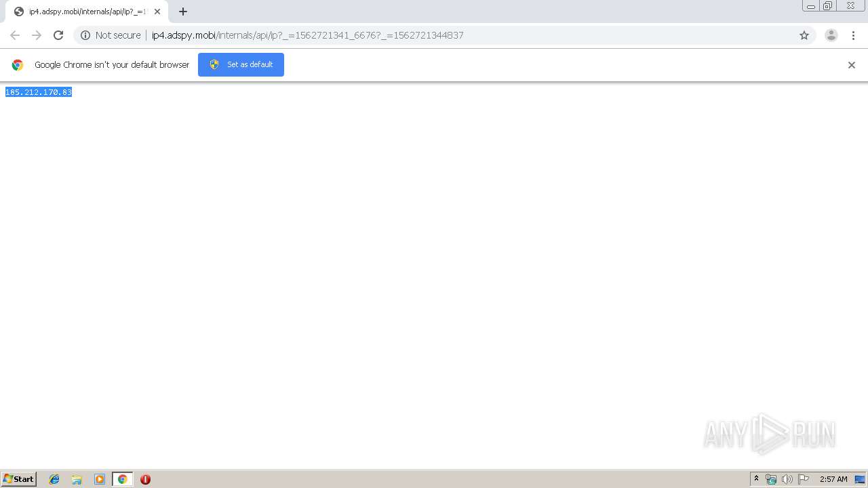
Task: Dismiss the default browser infobar
Action: pos(852,65)
